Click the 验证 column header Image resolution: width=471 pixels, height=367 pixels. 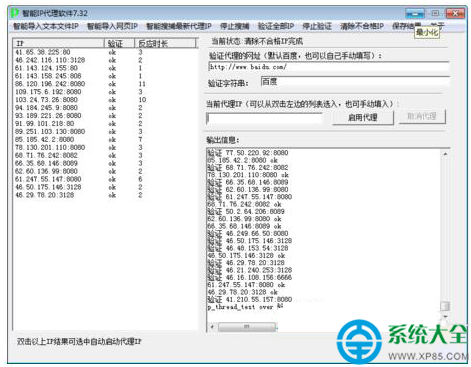(x=119, y=43)
